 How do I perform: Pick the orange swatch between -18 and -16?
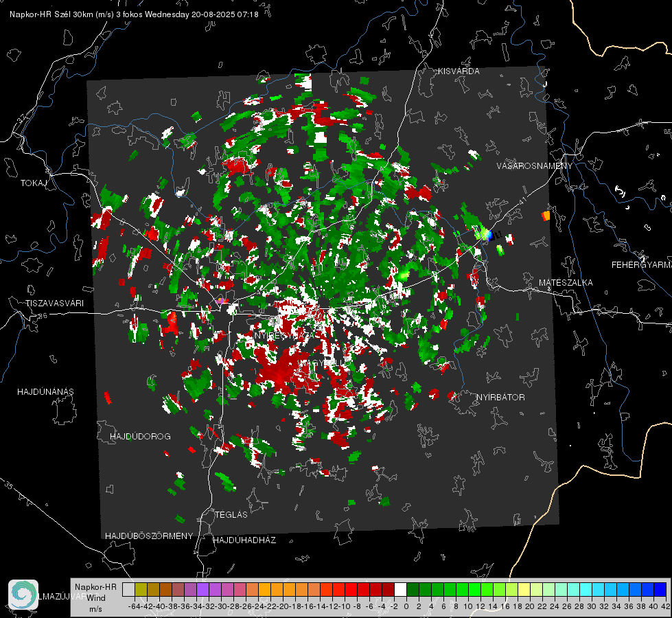(x=302, y=590)
